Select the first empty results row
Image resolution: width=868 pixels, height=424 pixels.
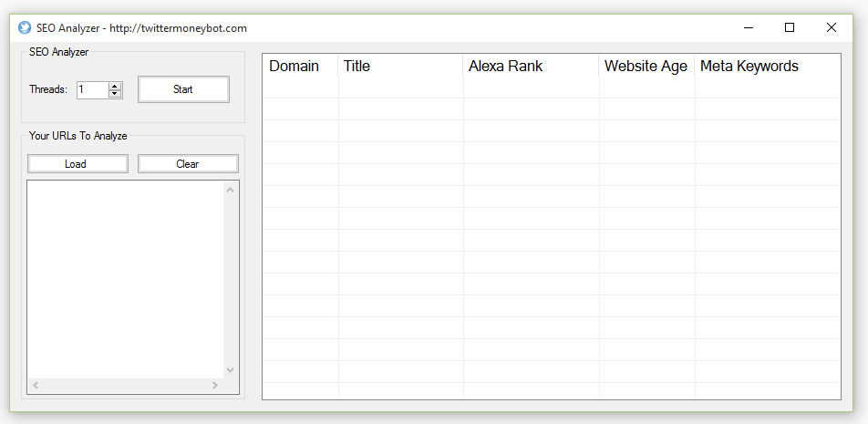coord(552,88)
